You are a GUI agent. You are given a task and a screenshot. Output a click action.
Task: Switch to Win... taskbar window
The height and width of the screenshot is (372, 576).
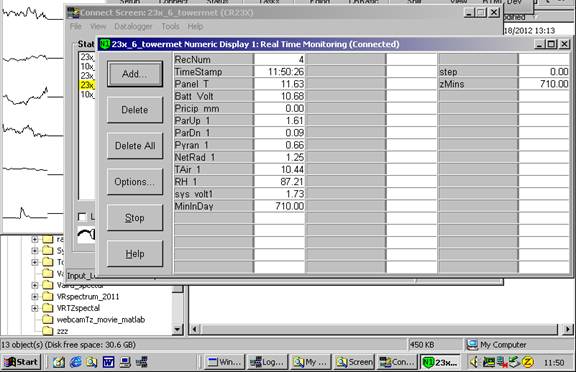pos(224,362)
